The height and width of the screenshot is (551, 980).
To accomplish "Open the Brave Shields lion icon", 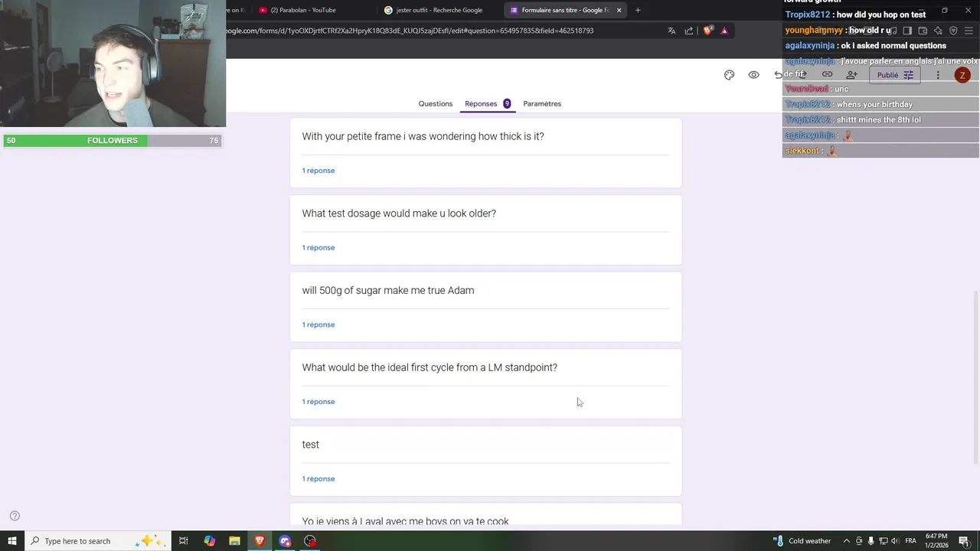I will coord(707,31).
